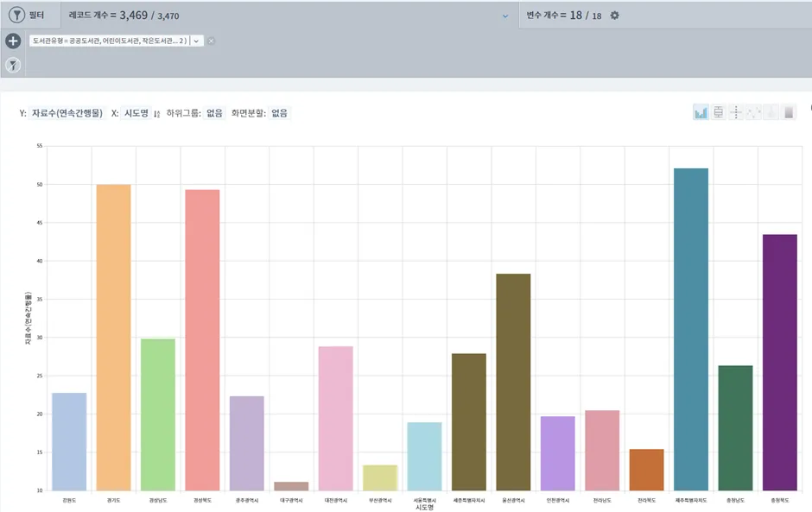Screen dimensions: 812x512
Task: Click the variable count 18 / 18 text
Action: (586, 16)
